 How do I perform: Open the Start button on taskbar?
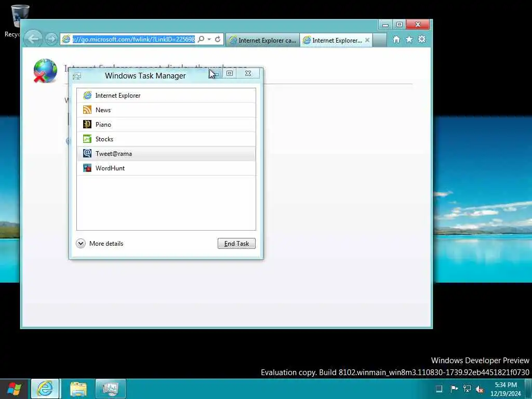click(14, 389)
